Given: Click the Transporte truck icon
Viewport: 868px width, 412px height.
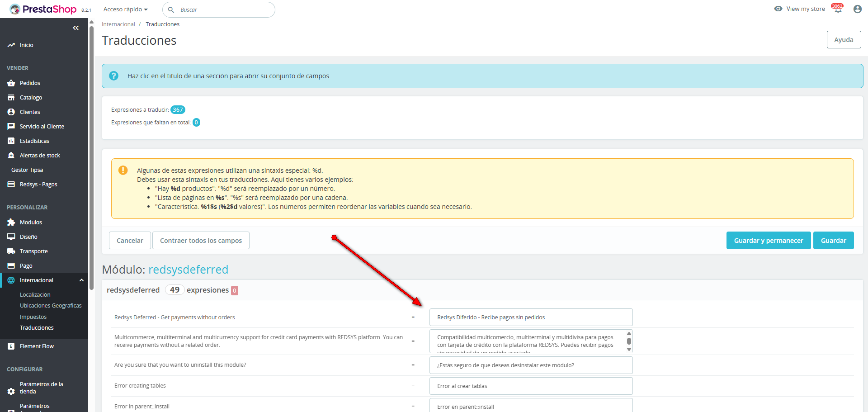Looking at the screenshot, I should click(11, 251).
